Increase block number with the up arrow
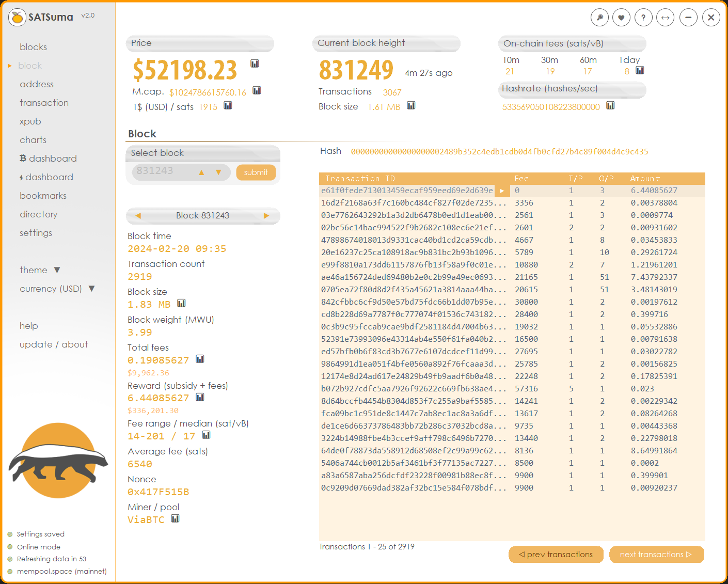 pyautogui.click(x=201, y=172)
